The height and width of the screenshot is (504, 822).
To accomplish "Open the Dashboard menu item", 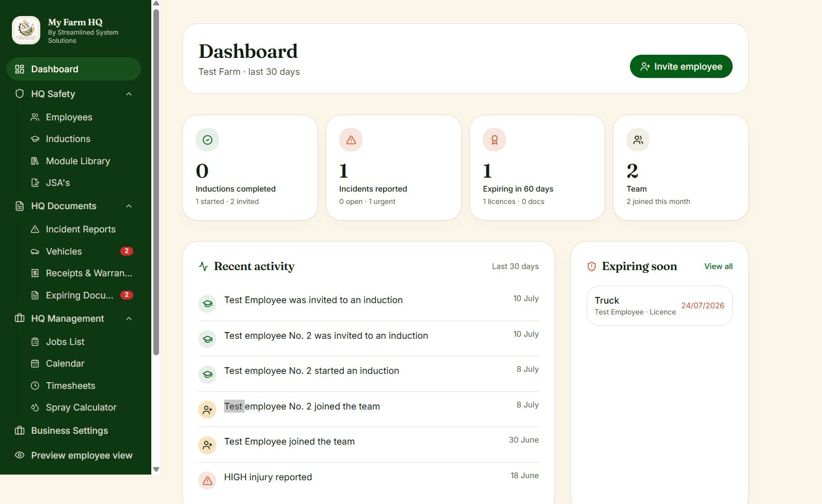I will 74,69.
